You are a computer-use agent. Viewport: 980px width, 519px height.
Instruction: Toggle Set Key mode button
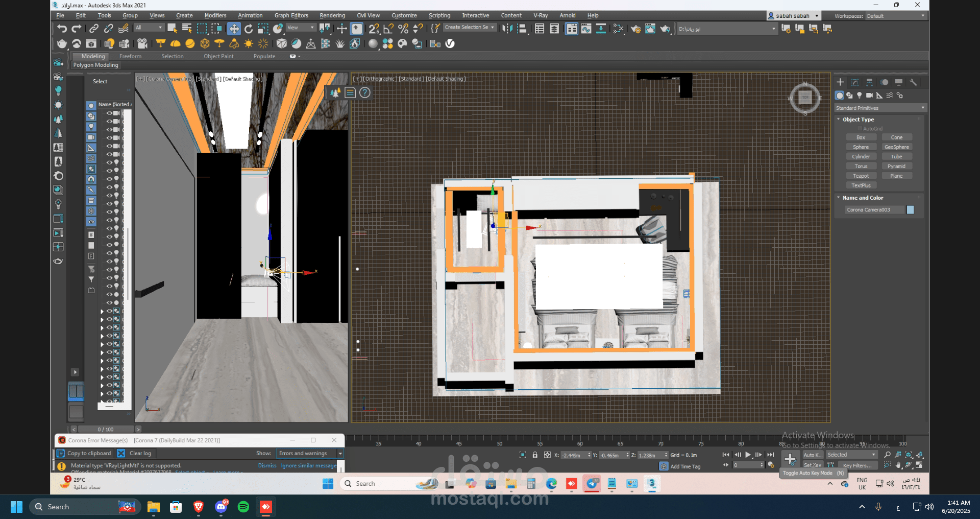[x=812, y=465]
